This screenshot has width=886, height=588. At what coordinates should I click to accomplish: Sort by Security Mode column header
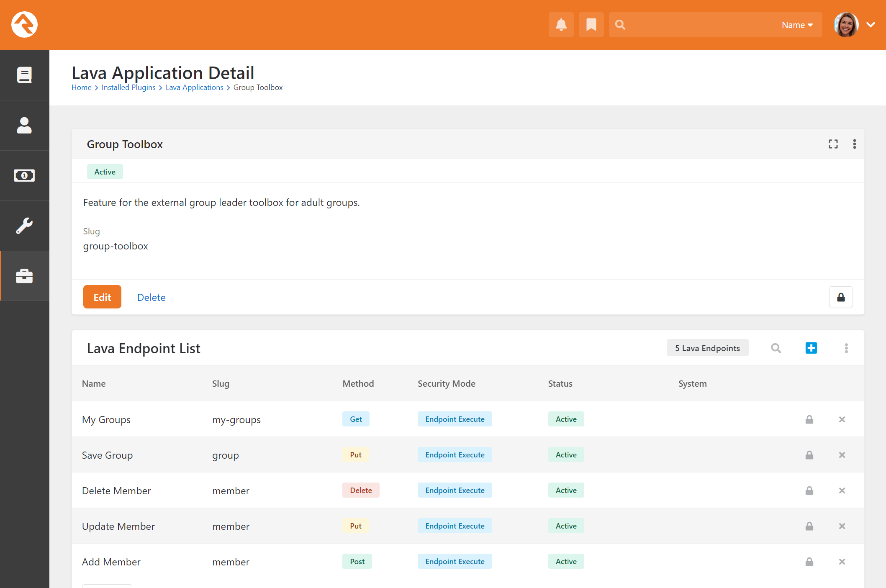point(447,384)
